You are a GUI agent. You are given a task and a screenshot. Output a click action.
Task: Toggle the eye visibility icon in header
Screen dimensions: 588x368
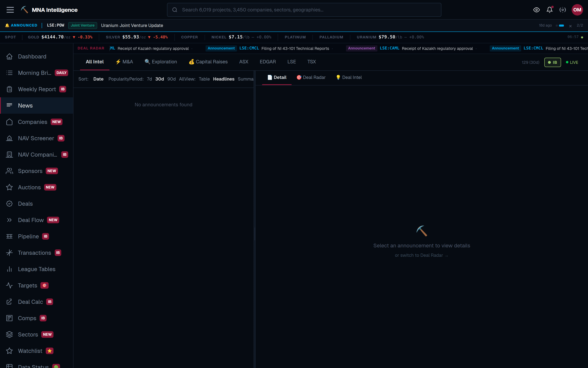pyautogui.click(x=537, y=10)
